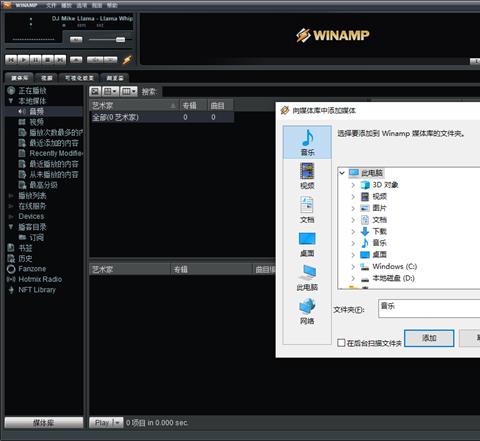Viewport: 480px width, 441px height.
Task: Open the view layout dropdown beside search
Action: [x=110, y=91]
